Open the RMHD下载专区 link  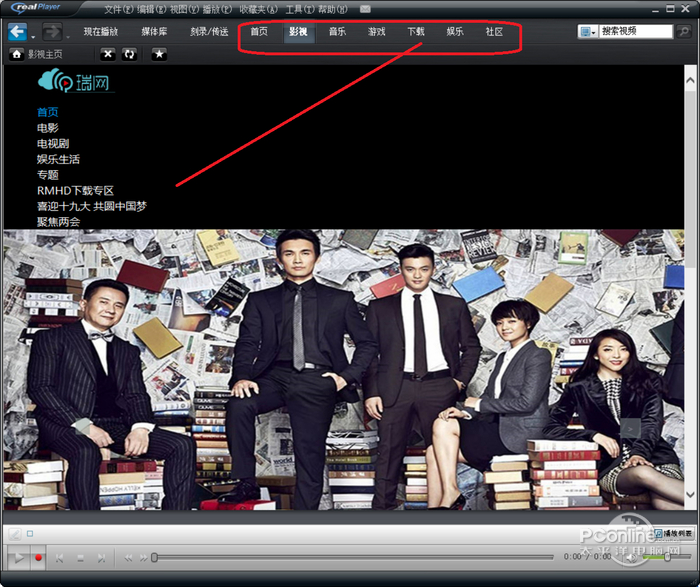pos(75,191)
